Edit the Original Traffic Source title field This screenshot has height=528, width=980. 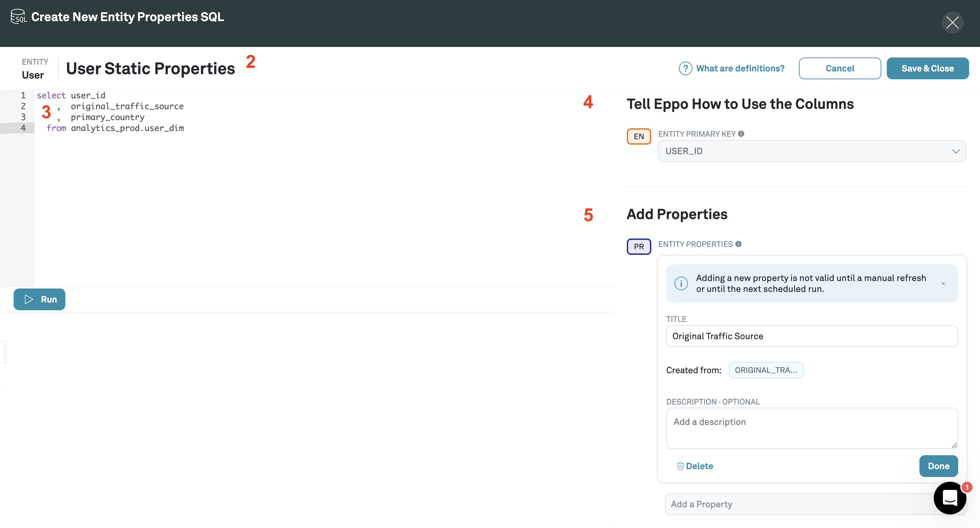[812, 336]
